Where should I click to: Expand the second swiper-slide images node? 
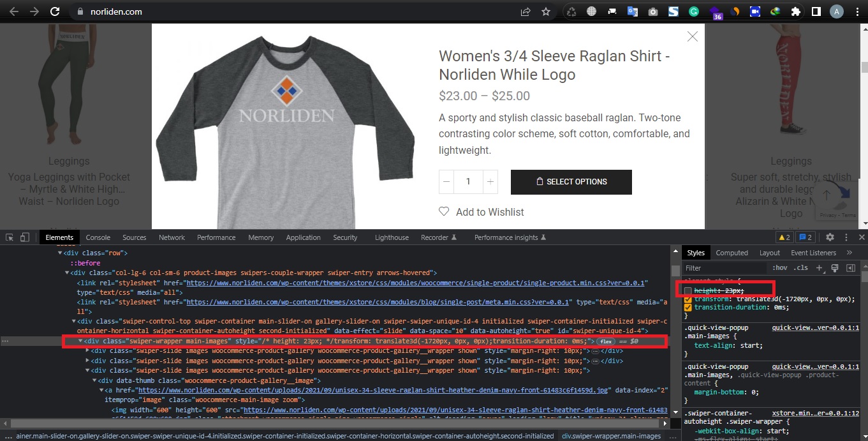click(88, 361)
